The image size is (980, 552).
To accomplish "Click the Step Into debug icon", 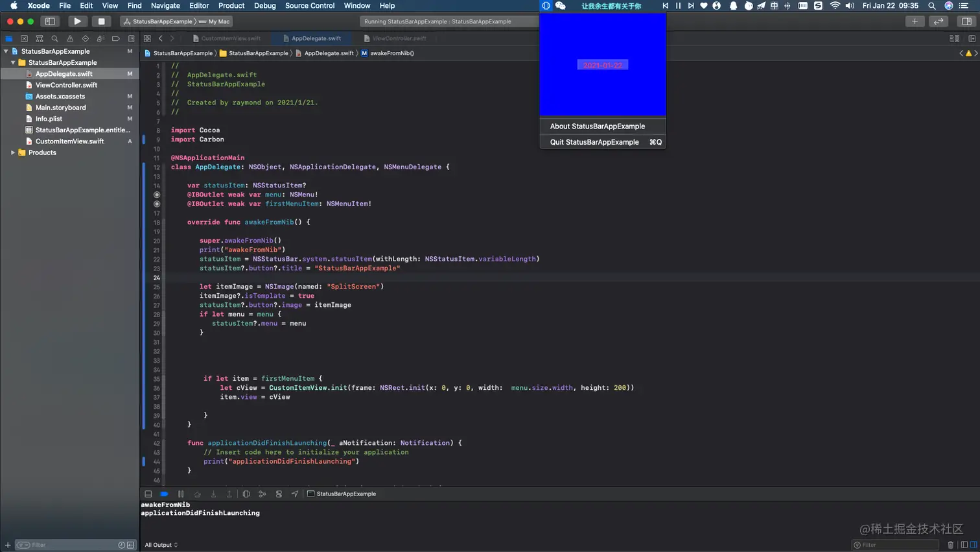I will 213,494.
